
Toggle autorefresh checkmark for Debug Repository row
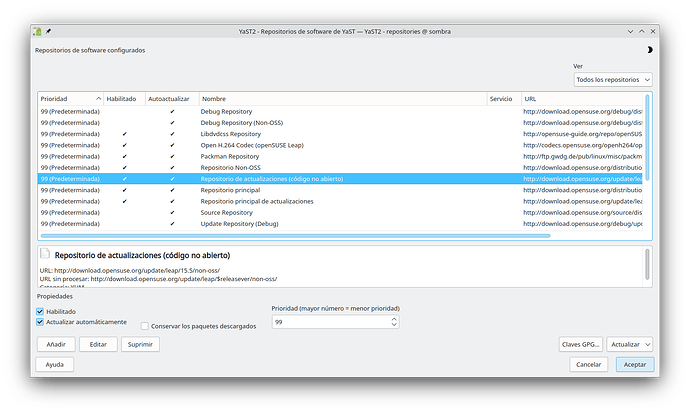(x=172, y=111)
